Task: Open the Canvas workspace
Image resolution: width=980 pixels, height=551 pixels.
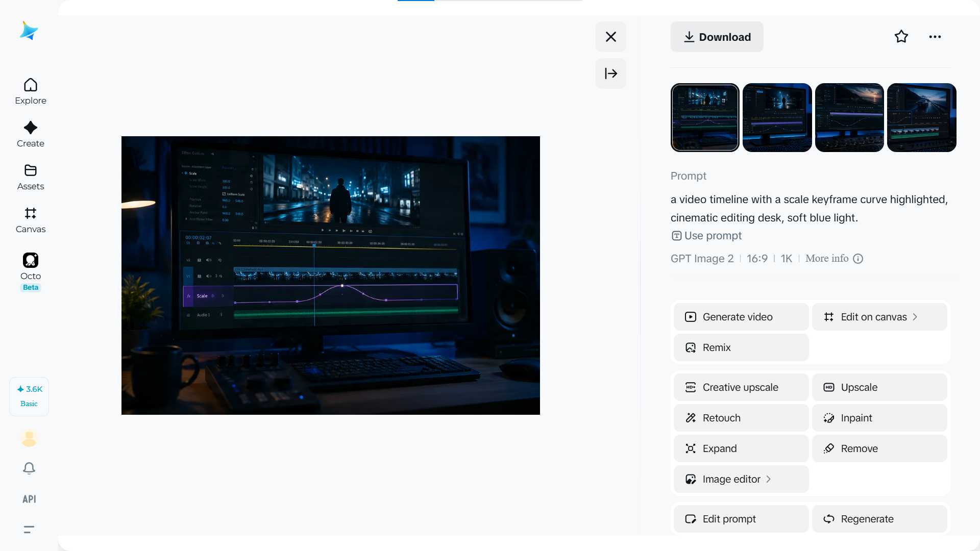Action: point(31,220)
